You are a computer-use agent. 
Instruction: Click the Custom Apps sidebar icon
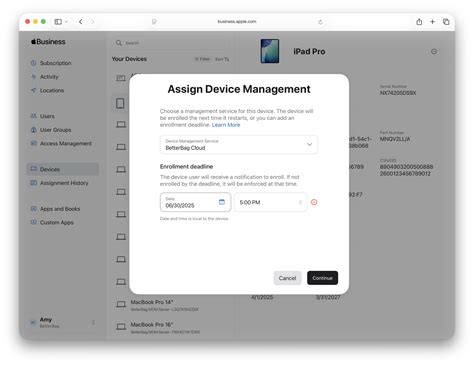[33, 222]
